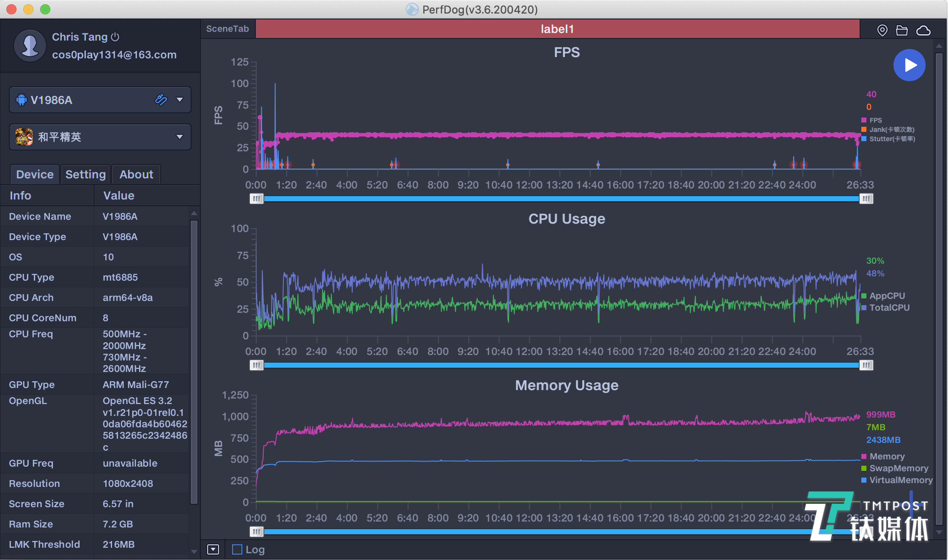Click the label1 scene bar
Image resolution: width=948 pixels, height=560 pixels.
point(557,29)
